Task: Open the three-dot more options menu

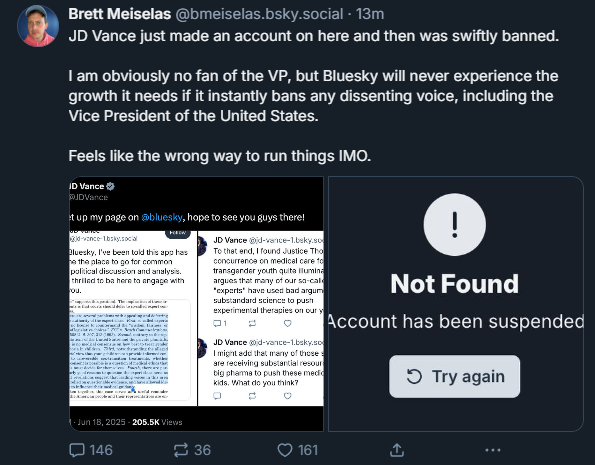Action: tap(493, 450)
